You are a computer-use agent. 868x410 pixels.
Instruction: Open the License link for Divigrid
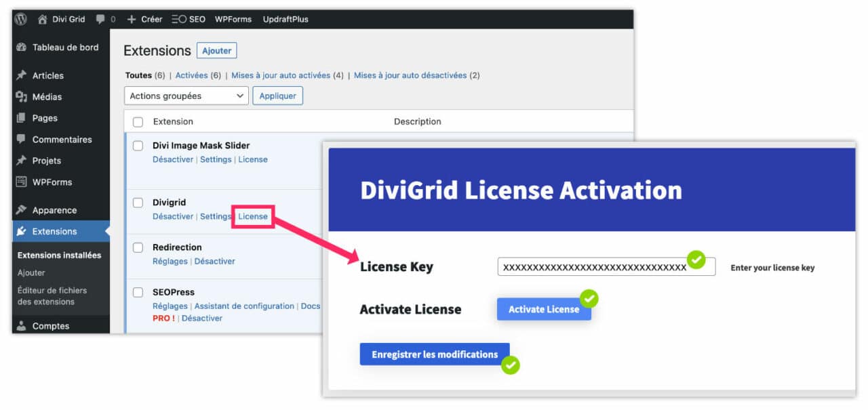(252, 216)
